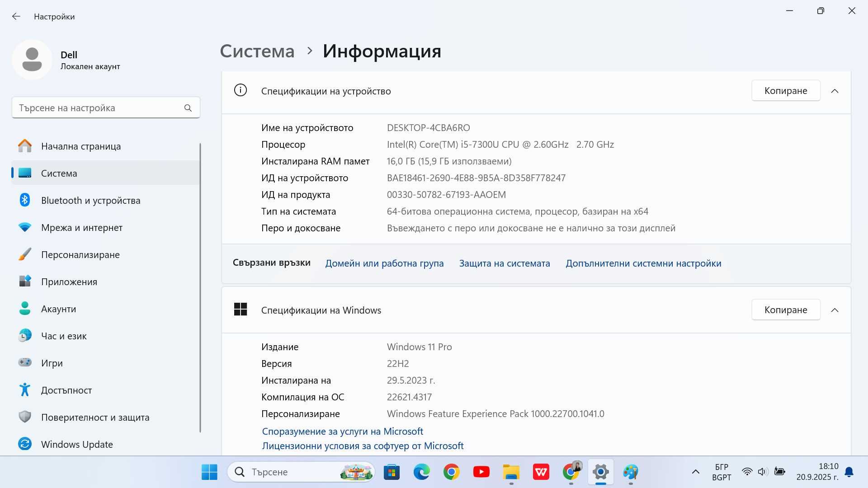Open Microsoft Store from taskbar
Viewport: 868px width, 488px height.
392,472
